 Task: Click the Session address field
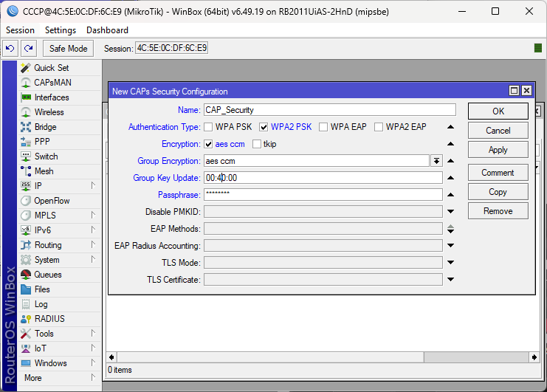coord(172,48)
